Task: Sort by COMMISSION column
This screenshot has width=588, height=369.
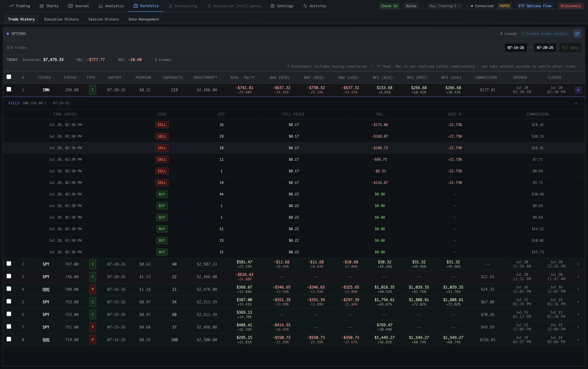Action: [x=487, y=78]
